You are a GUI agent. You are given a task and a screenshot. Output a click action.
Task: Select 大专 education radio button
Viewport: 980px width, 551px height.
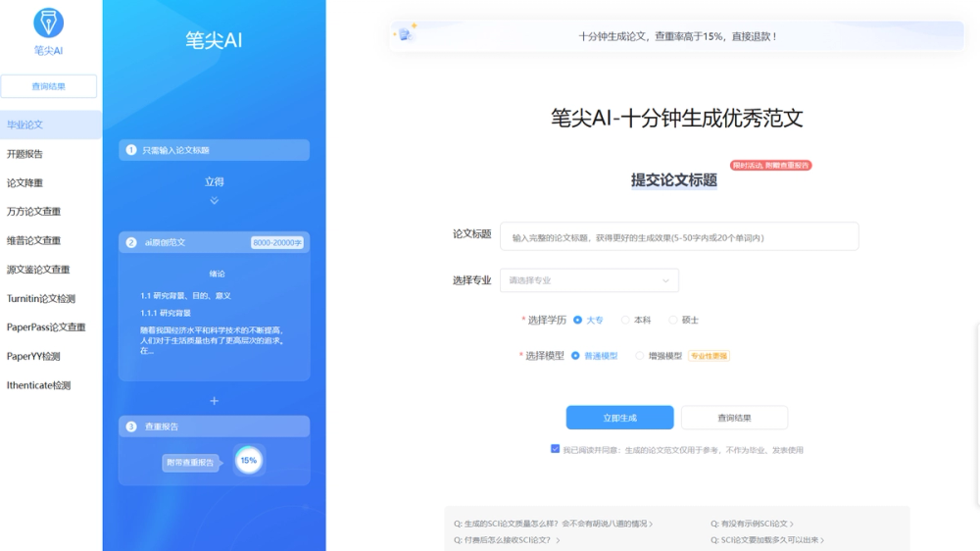(x=577, y=321)
